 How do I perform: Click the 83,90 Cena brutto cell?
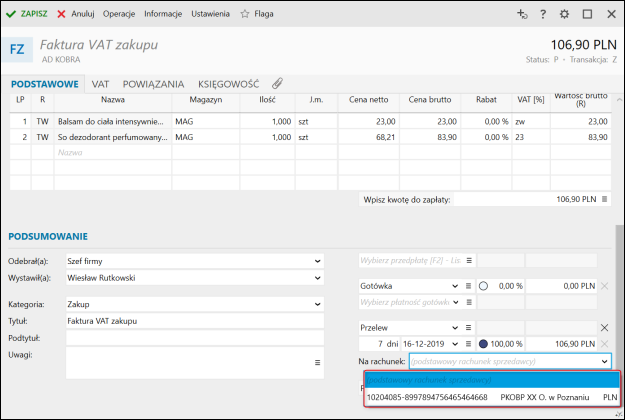(430, 137)
